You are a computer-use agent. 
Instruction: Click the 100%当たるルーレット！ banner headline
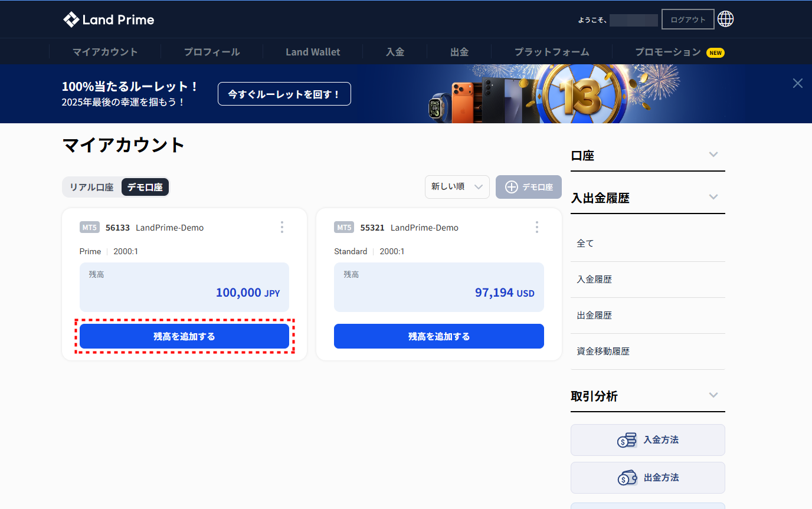point(130,86)
